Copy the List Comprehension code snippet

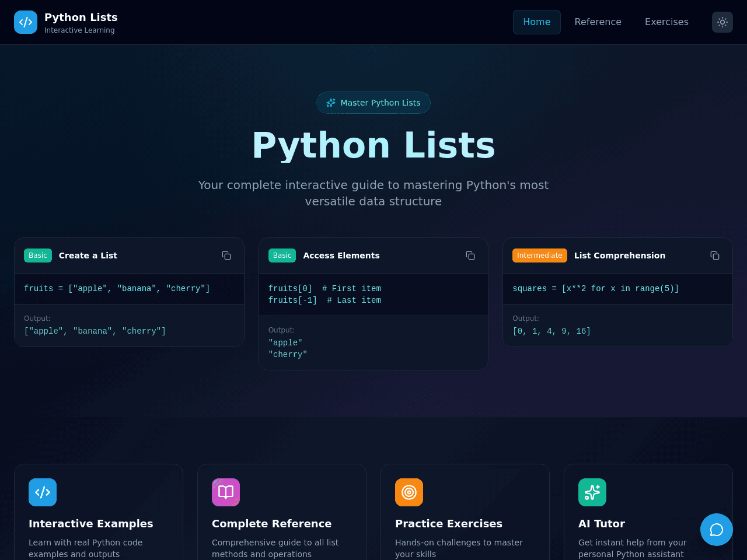tap(715, 256)
